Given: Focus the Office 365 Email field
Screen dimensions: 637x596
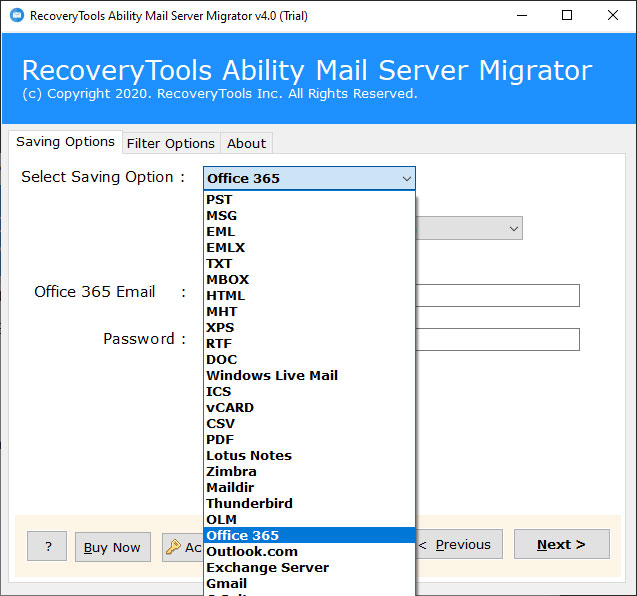Looking at the screenshot, I should click(497, 295).
